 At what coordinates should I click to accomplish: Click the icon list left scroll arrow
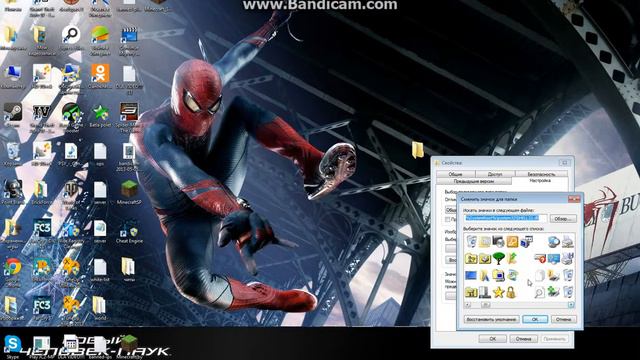(468, 305)
